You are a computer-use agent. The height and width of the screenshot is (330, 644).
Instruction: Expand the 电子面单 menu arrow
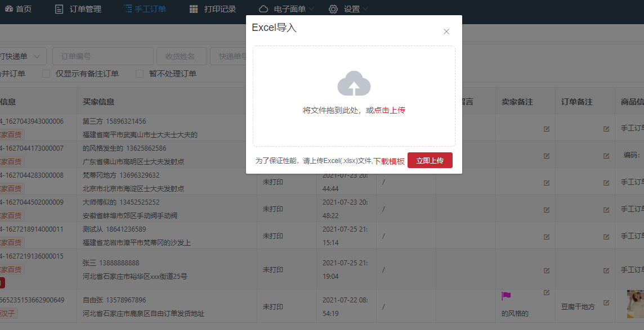tap(311, 9)
